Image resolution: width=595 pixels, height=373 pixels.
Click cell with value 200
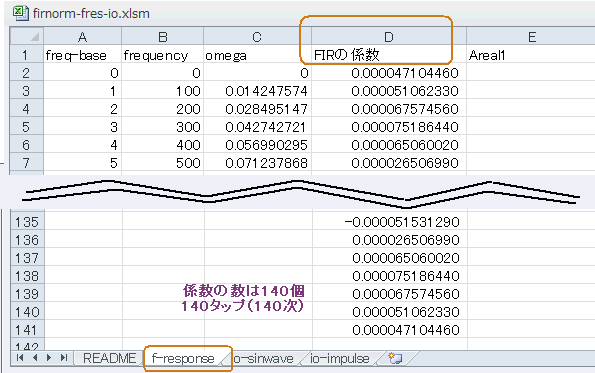[x=162, y=109]
